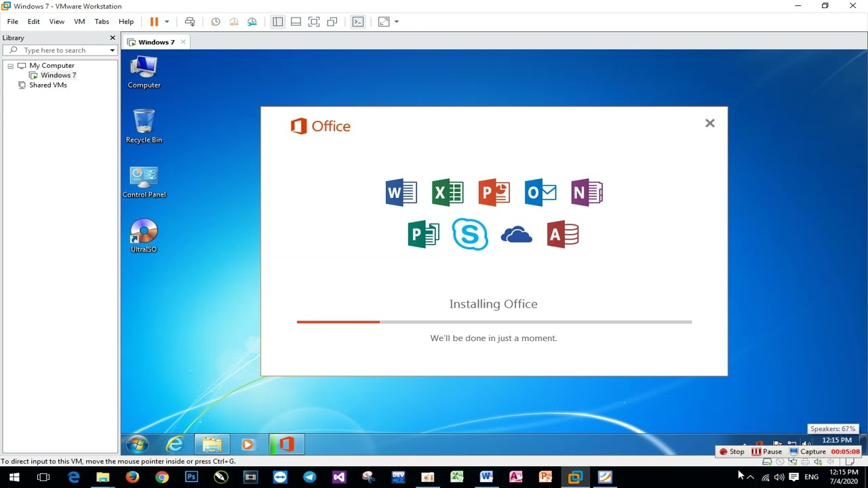The height and width of the screenshot is (488, 868).
Task: Close the Library panel
Action: (x=113, y=38)
